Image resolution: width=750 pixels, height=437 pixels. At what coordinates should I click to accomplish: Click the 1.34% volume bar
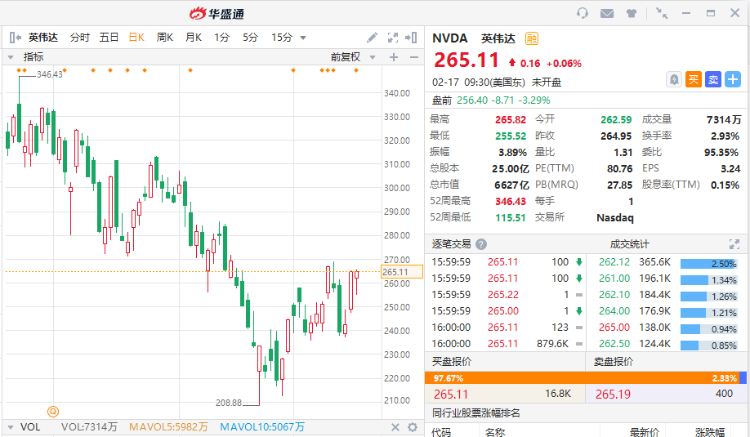click(x=708, y=280)
